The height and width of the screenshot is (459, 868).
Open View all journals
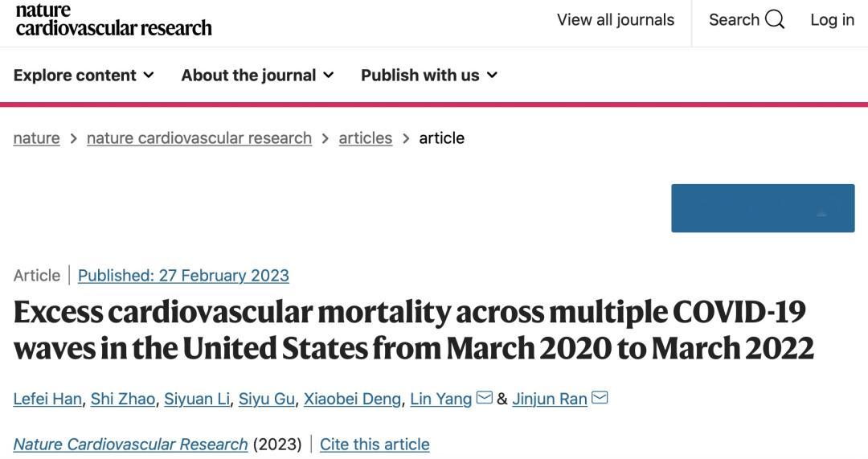point(616,20)
